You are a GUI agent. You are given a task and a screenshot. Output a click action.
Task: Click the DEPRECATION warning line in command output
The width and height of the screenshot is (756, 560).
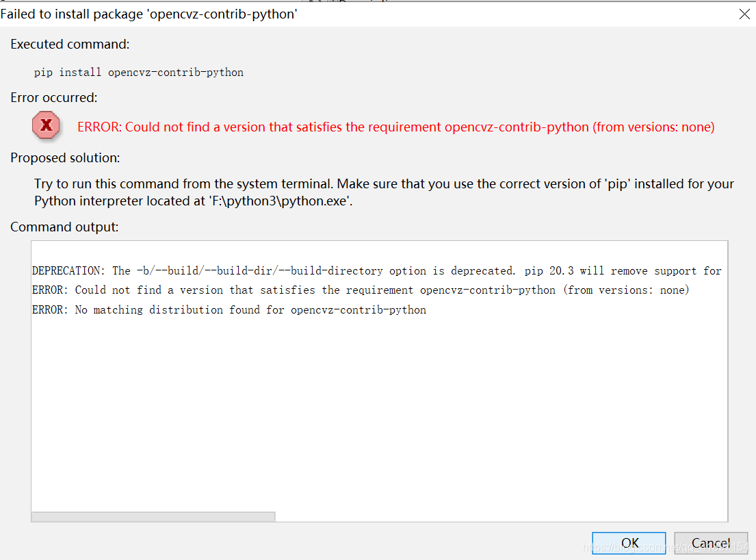tap(375, 270)
